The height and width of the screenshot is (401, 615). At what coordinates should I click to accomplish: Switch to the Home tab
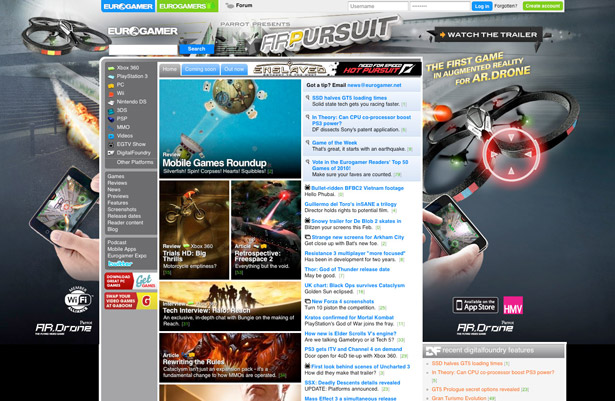169,69
